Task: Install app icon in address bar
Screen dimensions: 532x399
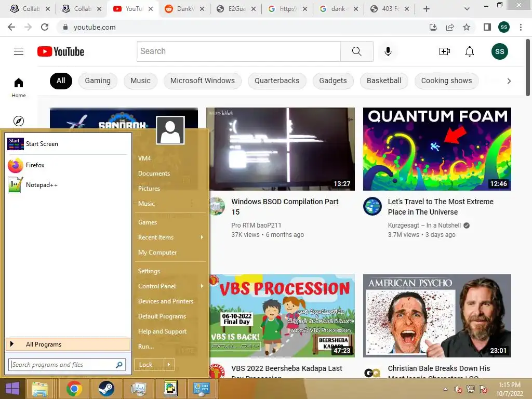Action: pyautogui.click(x=433, y=27)
